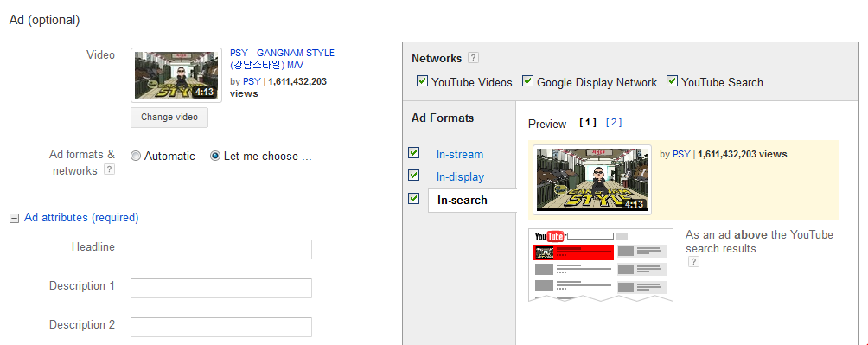Click the YouTube search results placement diagram
The height and width of the screenshot is (345, 868).
pyautogui.click(x=601, y=265)
